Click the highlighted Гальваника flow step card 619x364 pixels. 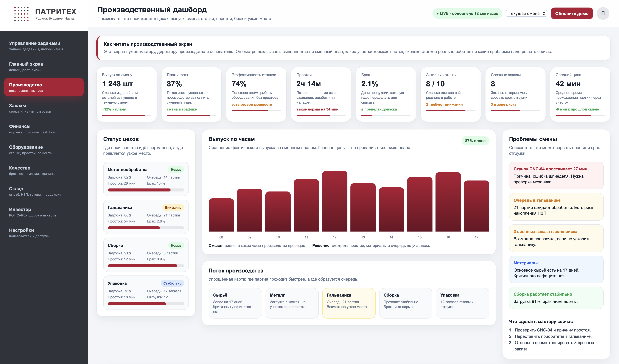click(x=349, y=303)
